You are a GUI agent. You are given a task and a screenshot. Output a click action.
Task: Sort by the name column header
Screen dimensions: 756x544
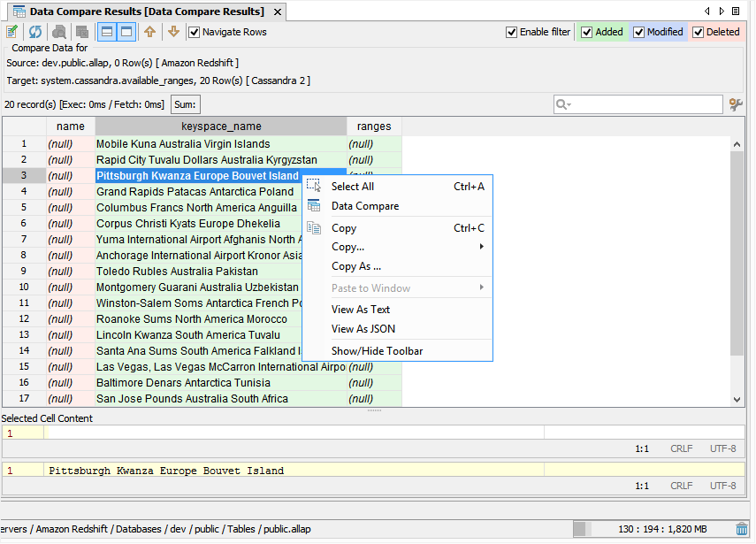[71, 126]
